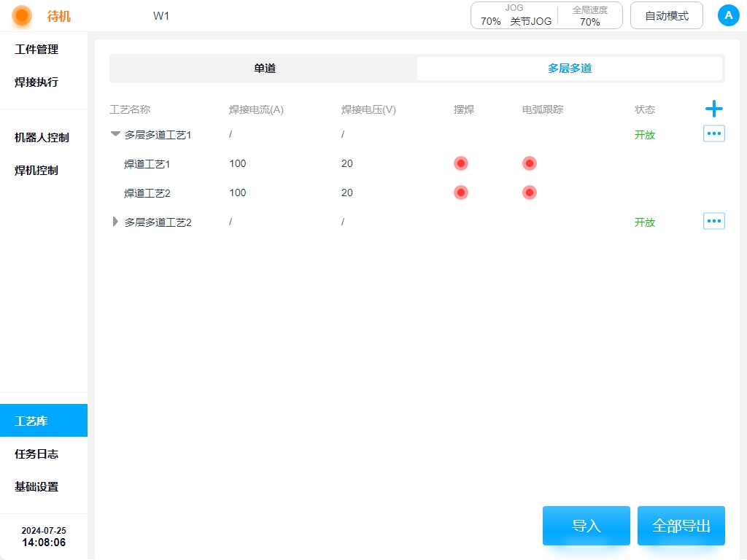Click the orange status indicator icon
Screen dimensions: 747x560
(x=22, y=15)
